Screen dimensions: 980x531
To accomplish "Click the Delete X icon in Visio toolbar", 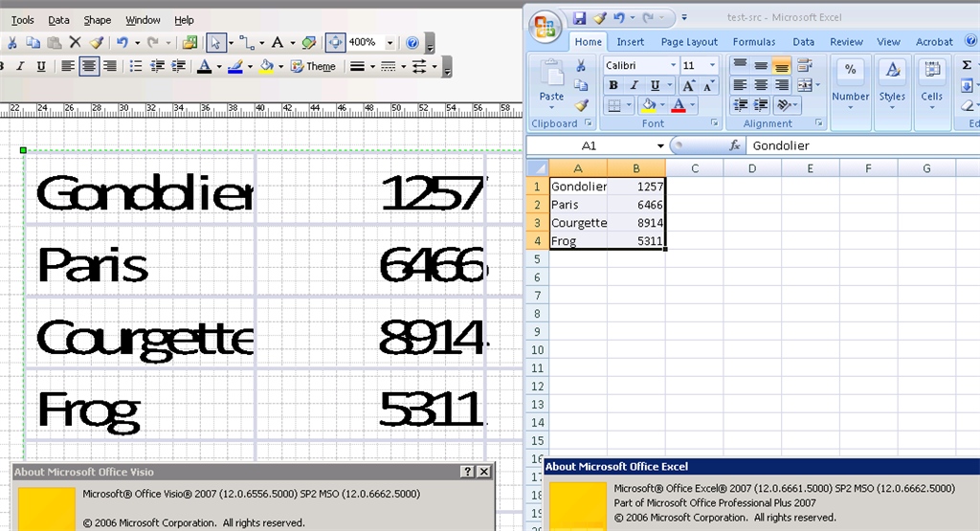I will [75, 42].
